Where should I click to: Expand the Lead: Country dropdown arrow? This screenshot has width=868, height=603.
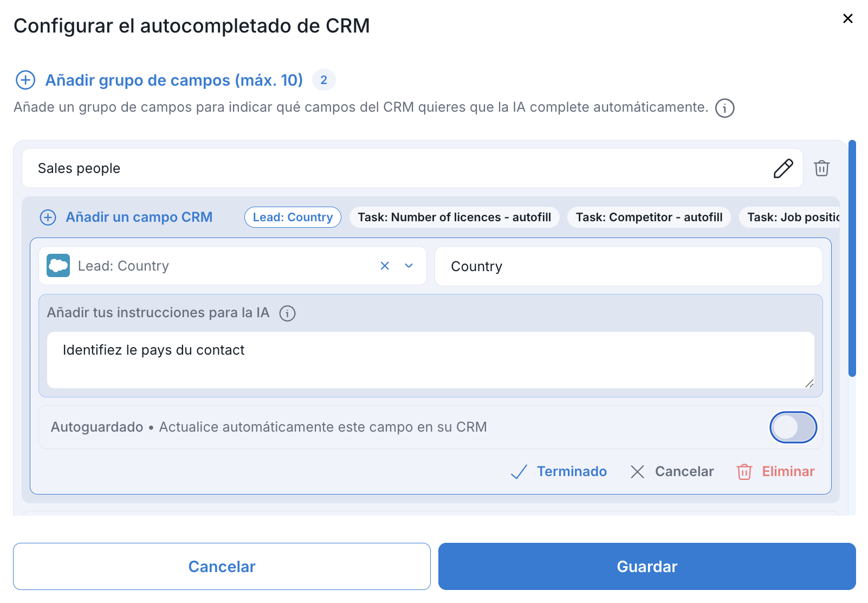(409, 266)
